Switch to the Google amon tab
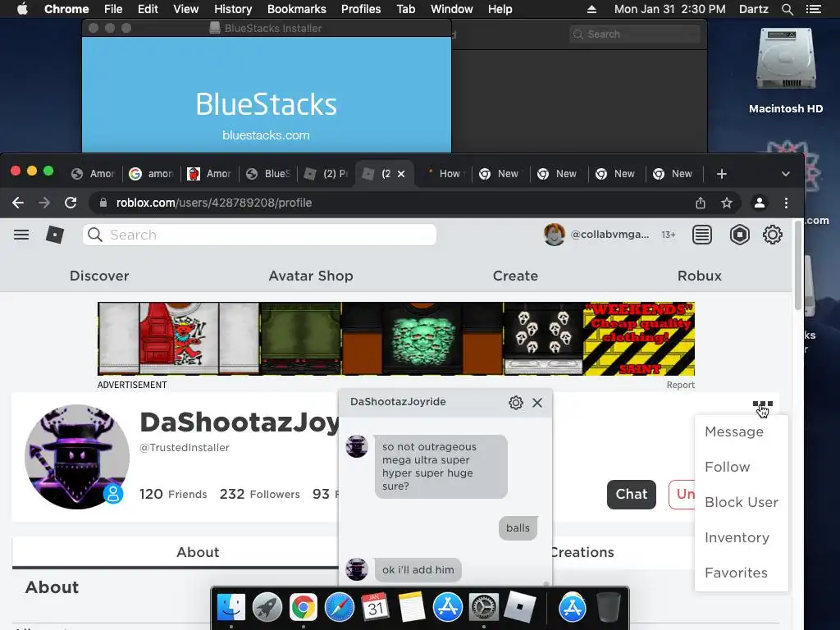Viewport: 840px width, 630px height. [152, 174]
